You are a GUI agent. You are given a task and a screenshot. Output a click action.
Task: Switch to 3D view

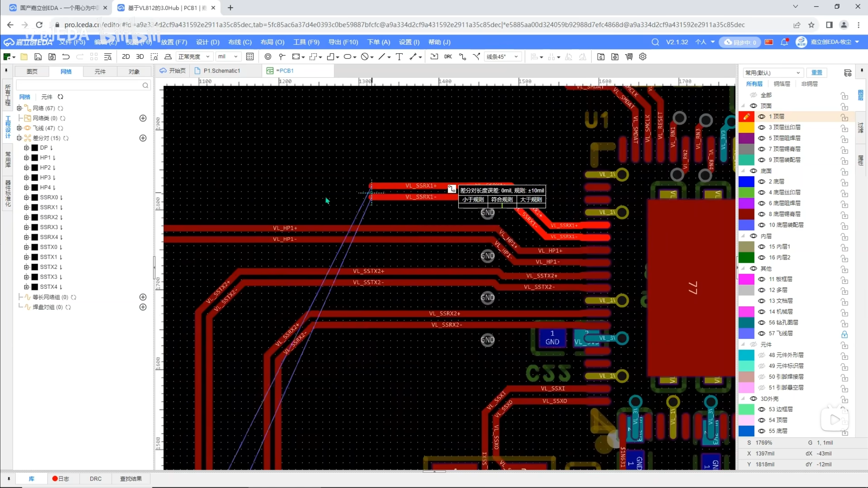click(140, 57)
